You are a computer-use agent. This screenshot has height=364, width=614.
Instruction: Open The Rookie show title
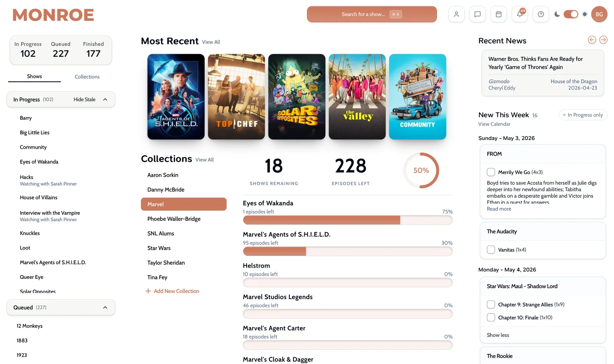500,356
